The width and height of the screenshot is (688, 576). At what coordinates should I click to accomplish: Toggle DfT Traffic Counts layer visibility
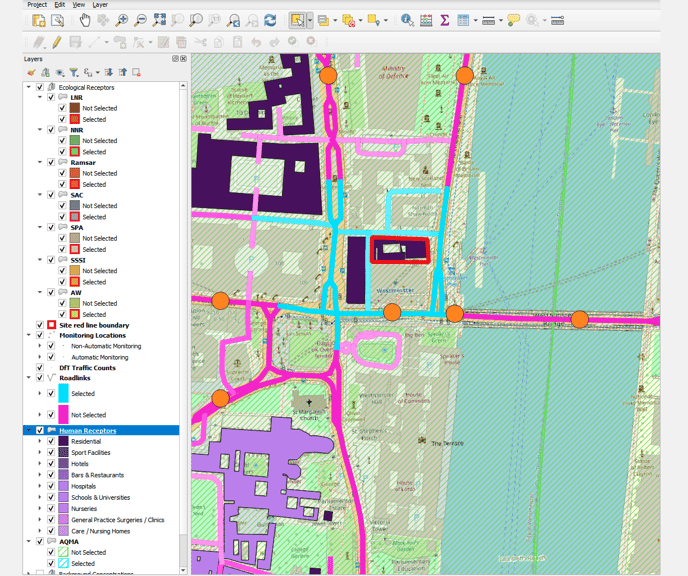(40, 368)
